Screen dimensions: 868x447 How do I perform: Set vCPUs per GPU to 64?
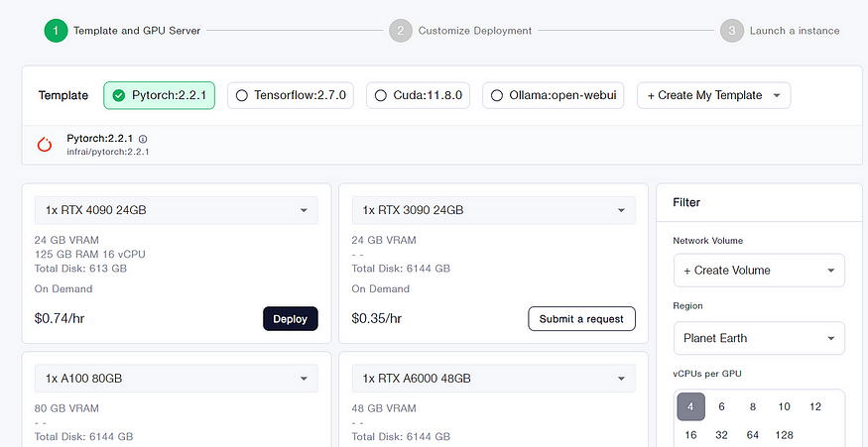[x=753, y=435]
